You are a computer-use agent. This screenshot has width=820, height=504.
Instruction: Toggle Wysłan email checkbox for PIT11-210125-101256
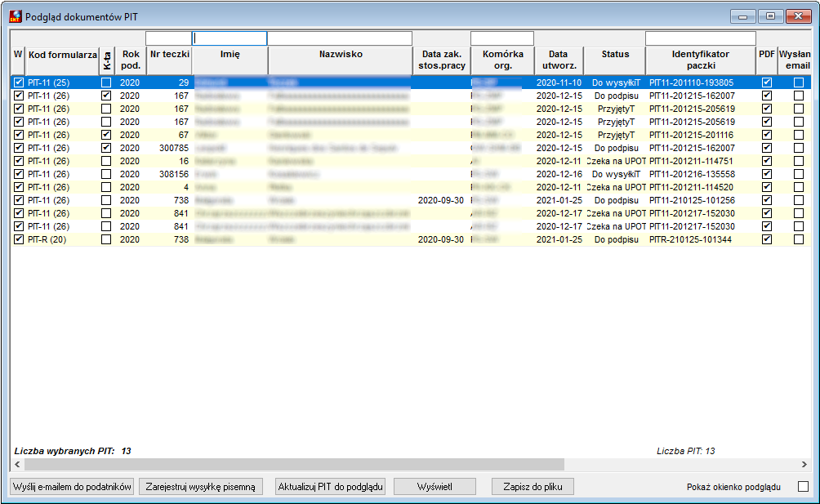coord(799,200)
